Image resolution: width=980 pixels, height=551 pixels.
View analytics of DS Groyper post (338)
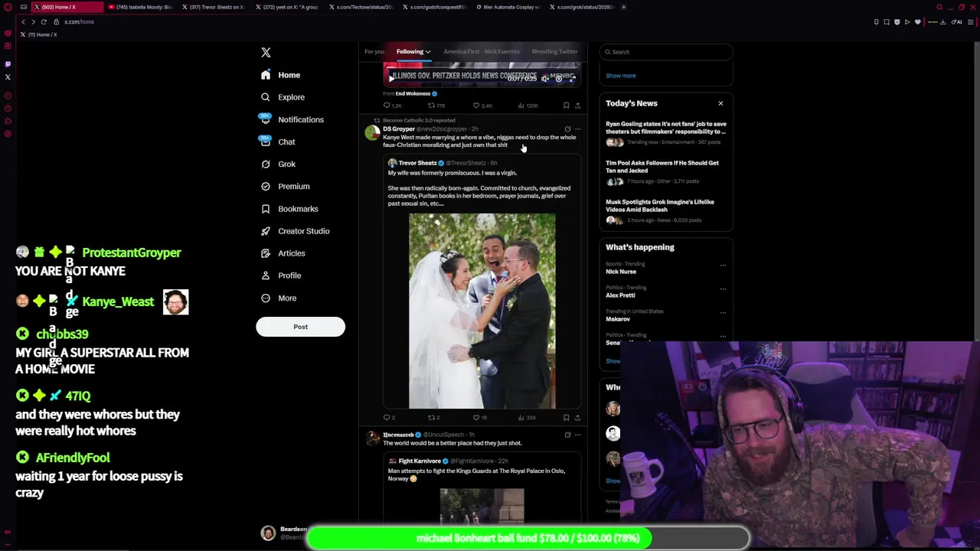click(x=526, y=418)
